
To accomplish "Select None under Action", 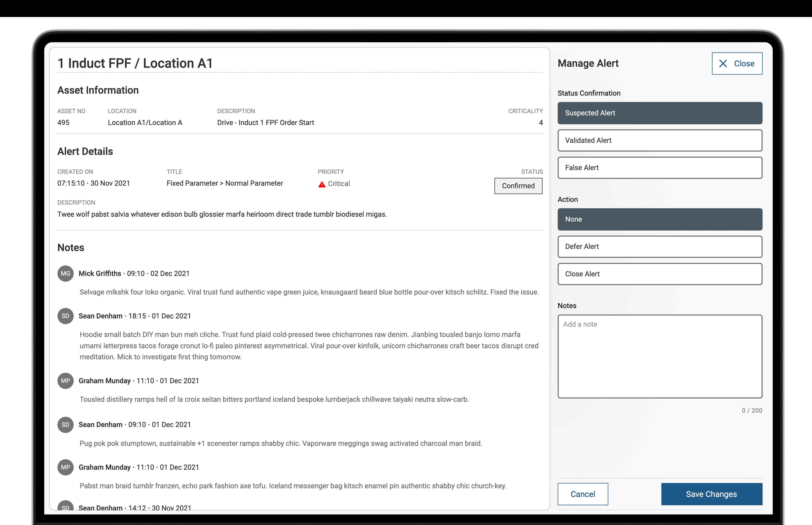I will tap(660, 219).
